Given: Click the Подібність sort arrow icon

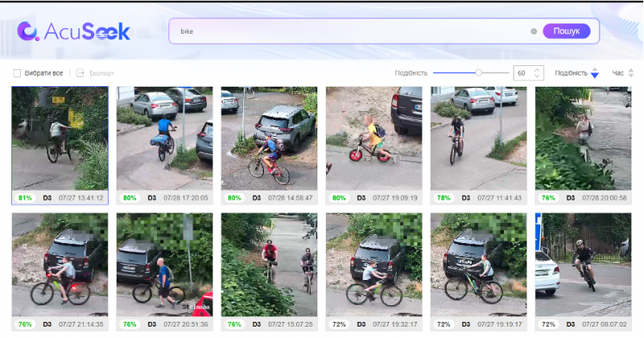Looking at the screenshot, I should tap(595, 73).
